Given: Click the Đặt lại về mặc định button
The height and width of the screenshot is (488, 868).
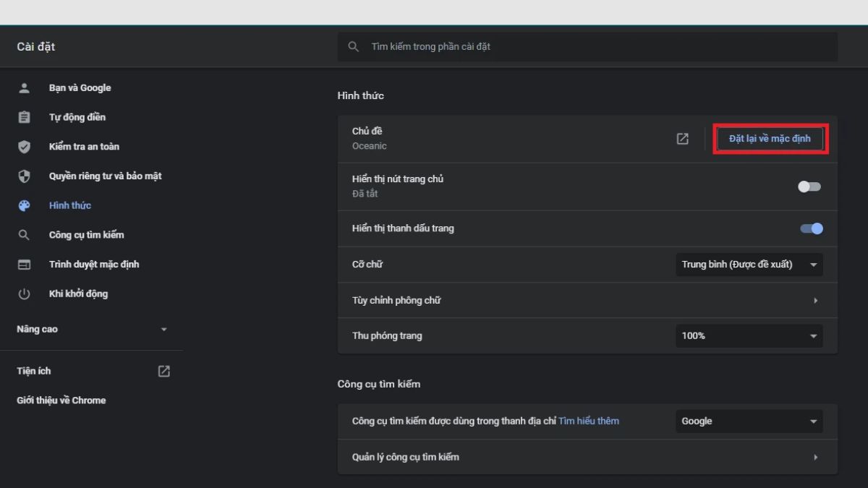Looking at the screenshot, I should click(x=770, y=139).
